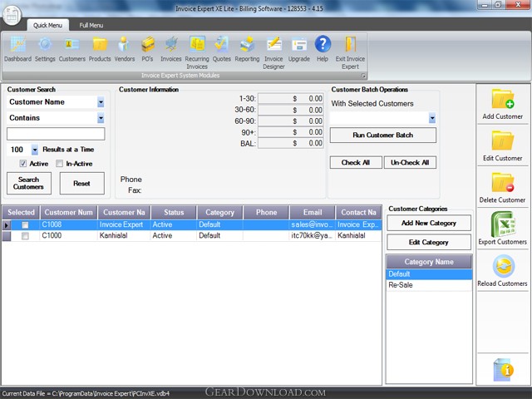Click the Search Customers button
The height and width of the screenshot is (399, 532).
[x=29, y=183]
